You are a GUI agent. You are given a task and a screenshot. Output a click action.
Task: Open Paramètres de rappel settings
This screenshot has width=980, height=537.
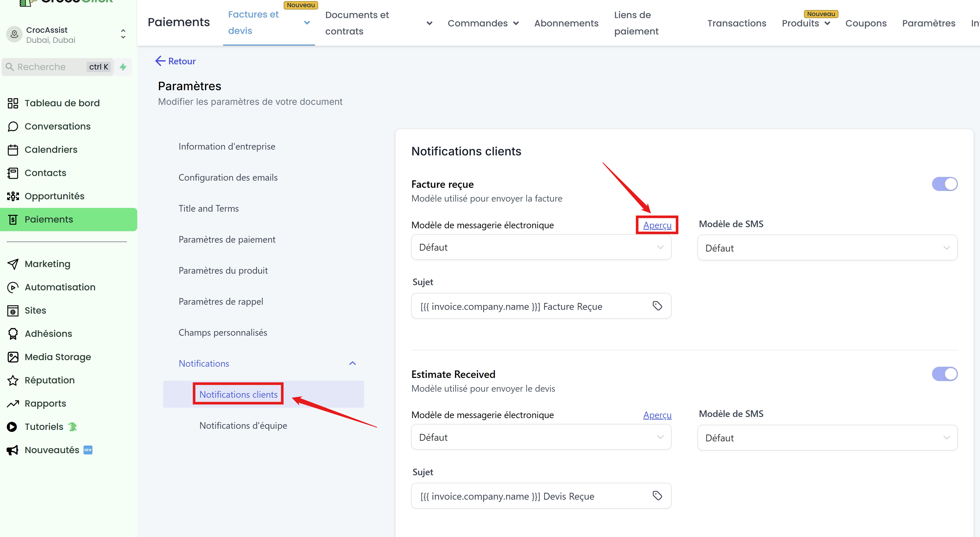click(221, 302)
